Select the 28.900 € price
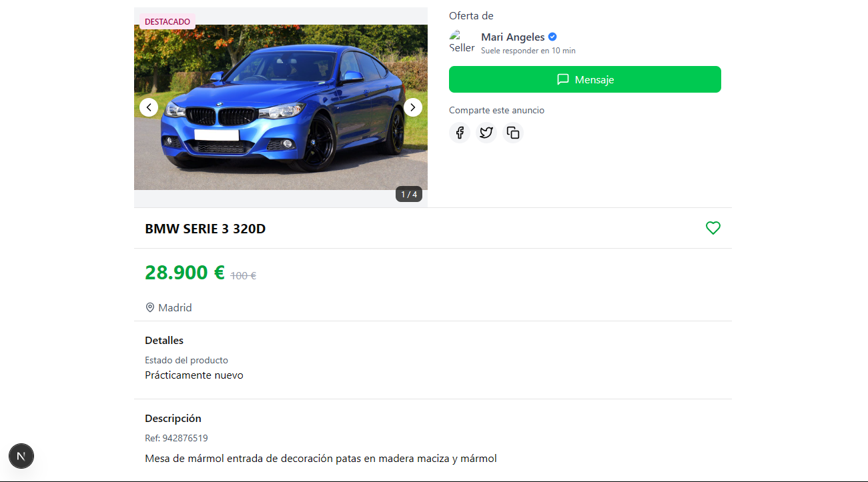 pyautogui.click(x=185, y=273)
